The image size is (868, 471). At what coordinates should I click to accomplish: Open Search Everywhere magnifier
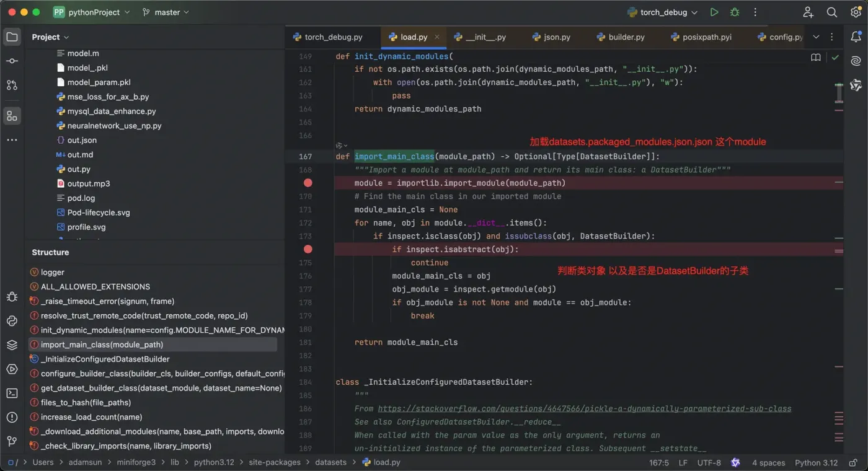pos(832,12)
